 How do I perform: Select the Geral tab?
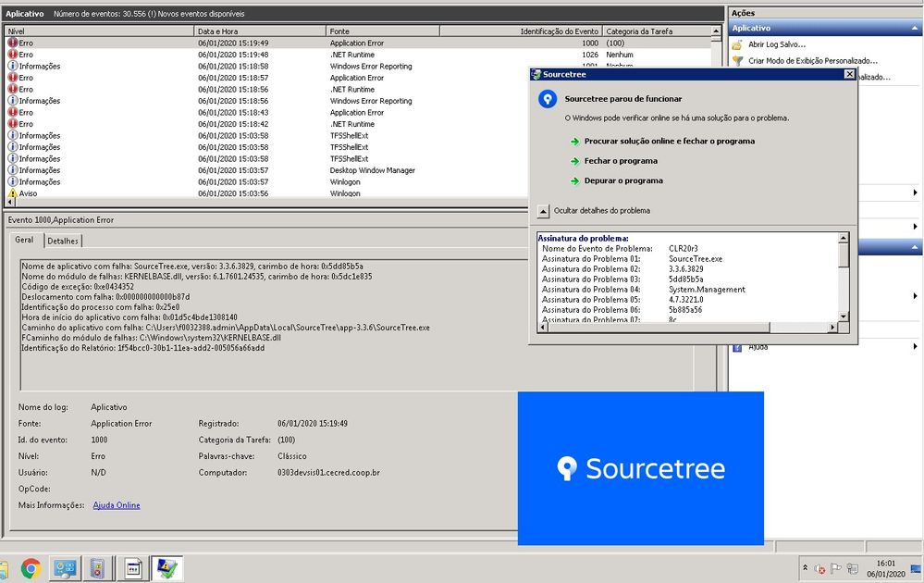[x=24, y=240]
